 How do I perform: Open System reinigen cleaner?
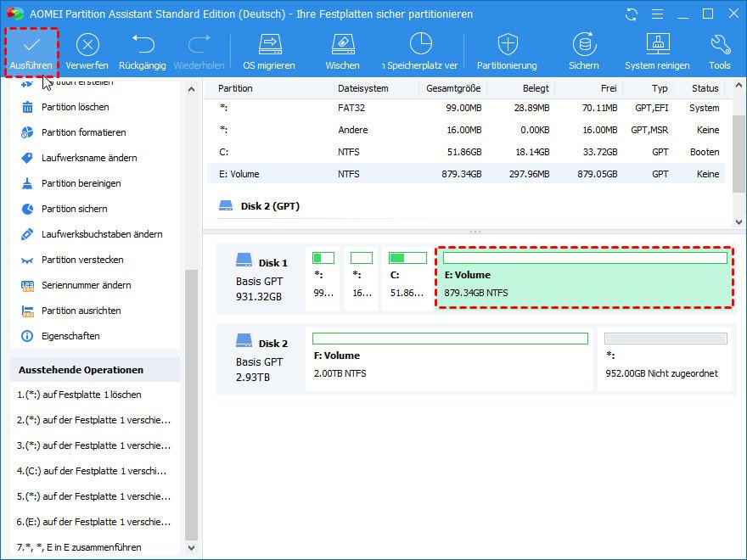tap(658, 44)
